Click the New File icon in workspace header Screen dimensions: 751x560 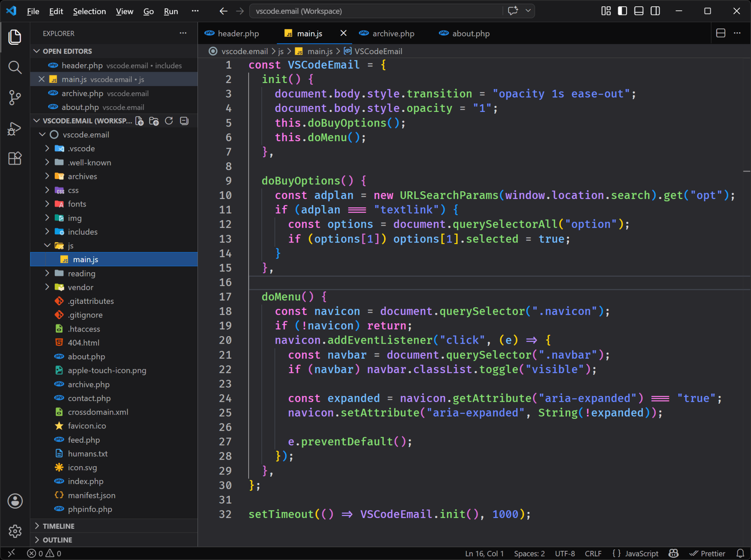(x=139, y=121)
